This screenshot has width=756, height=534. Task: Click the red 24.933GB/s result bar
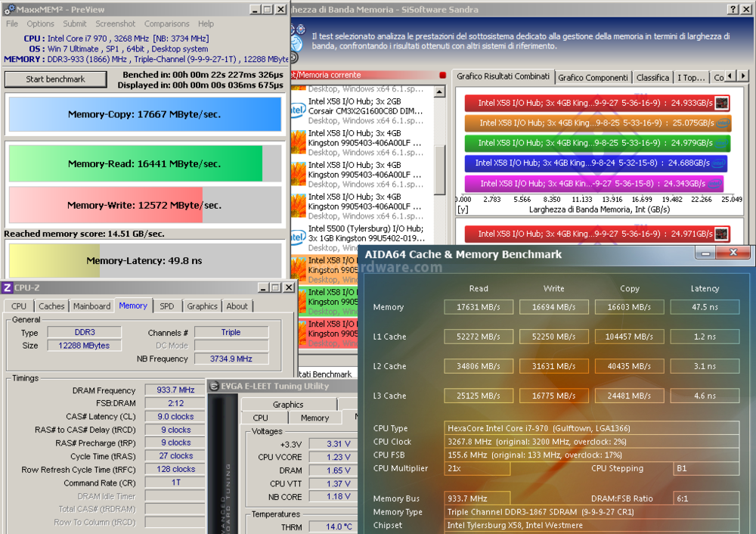597,103
